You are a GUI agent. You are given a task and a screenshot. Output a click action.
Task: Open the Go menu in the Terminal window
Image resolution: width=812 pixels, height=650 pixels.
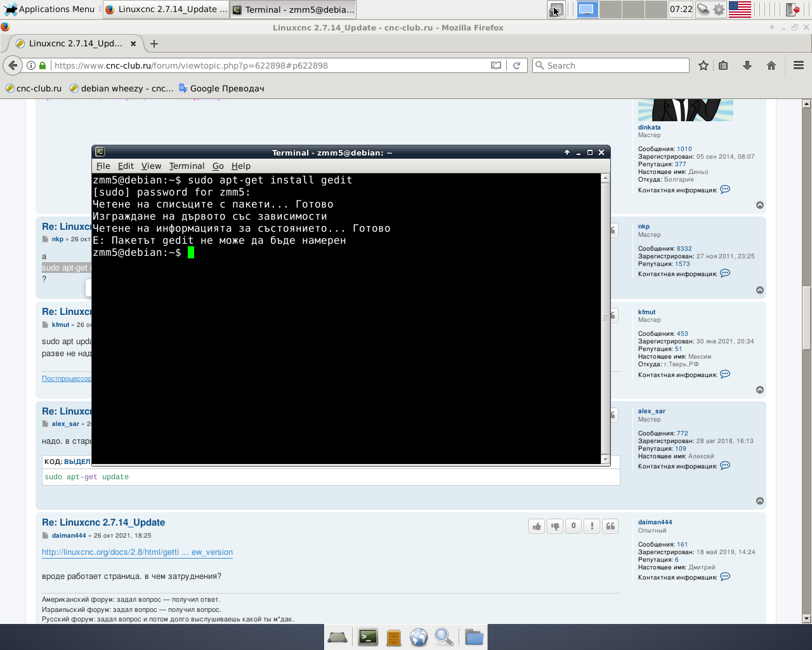(x=218, y=166)
